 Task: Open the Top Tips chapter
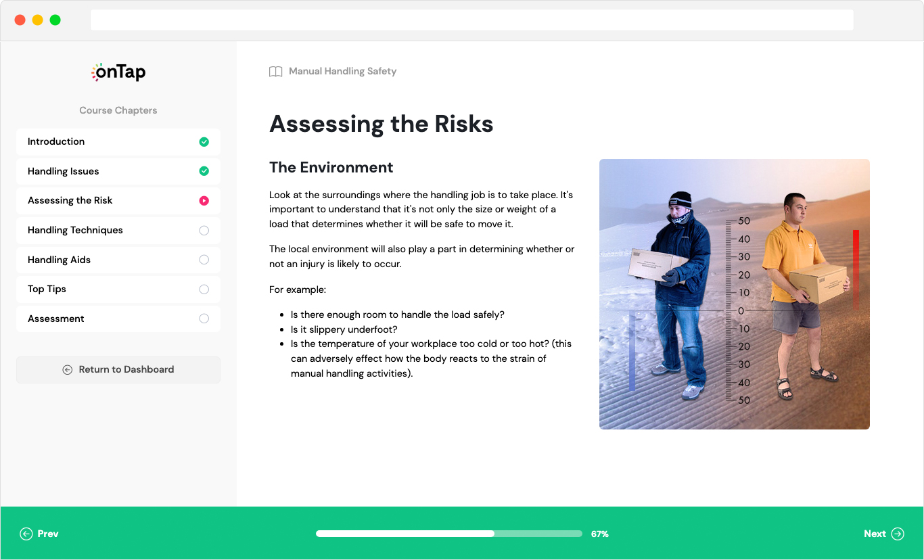[x=118, y=289]
